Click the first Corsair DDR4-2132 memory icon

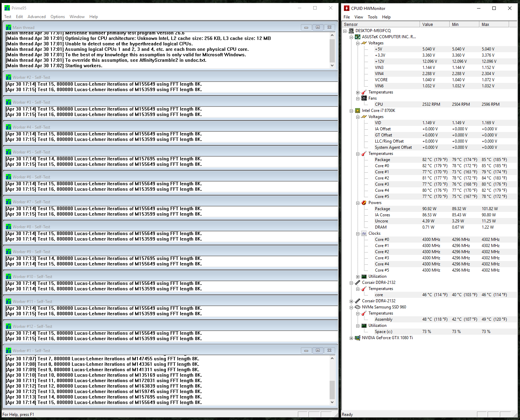point(357,283)
